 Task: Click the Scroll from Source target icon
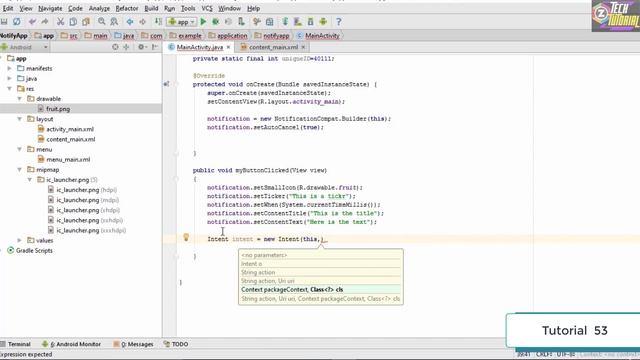point(116,47)
